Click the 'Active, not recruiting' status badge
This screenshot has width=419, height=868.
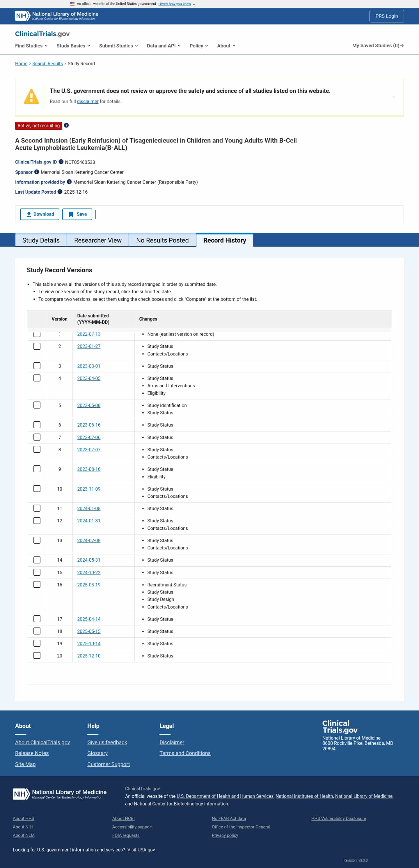coord(39,126)
